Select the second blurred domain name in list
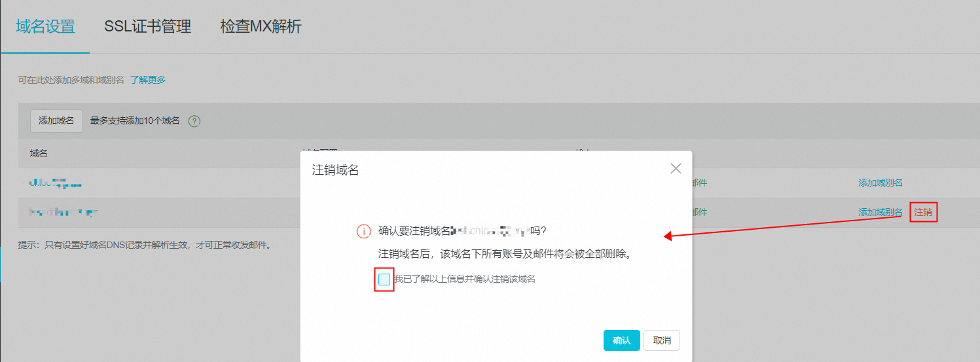The image size is (980, 362). [x=64, y=212]
